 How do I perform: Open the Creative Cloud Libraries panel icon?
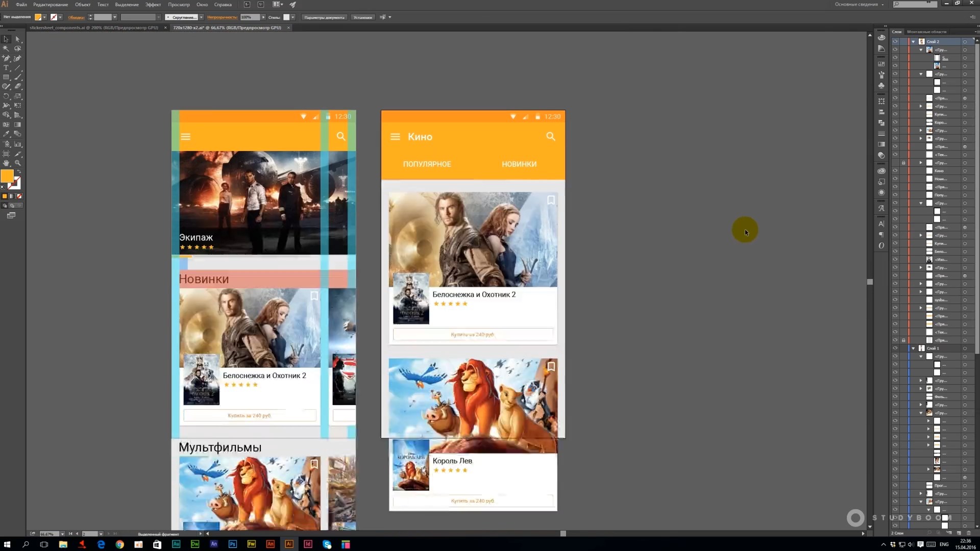click(x=881, y=171)
